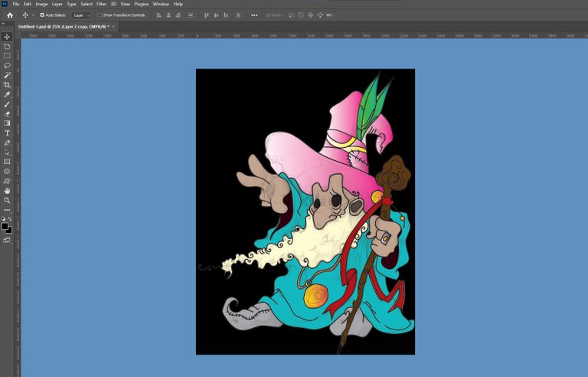
Task: Enable Show Transform Controls checkbox
Action: coord(100,15)
